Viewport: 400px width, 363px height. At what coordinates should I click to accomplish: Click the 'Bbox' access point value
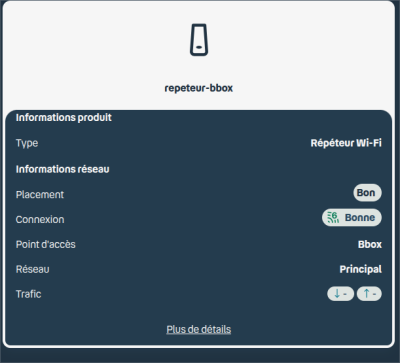pos(370,244)
